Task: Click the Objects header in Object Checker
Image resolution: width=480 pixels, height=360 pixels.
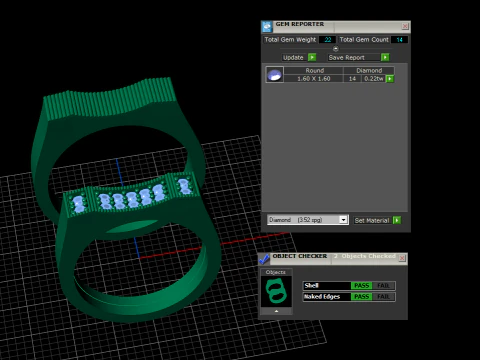Action: tap(276, 272)
